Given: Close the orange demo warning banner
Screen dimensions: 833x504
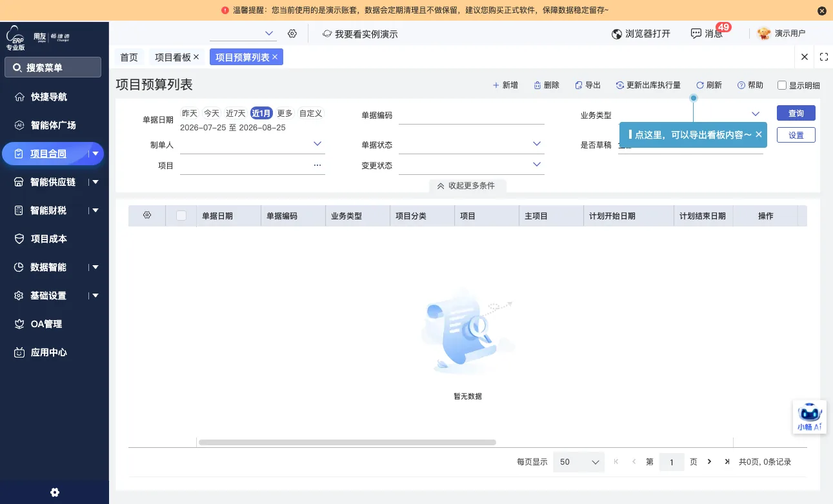Looking at the screenshot, I should [x=821, y=10].
